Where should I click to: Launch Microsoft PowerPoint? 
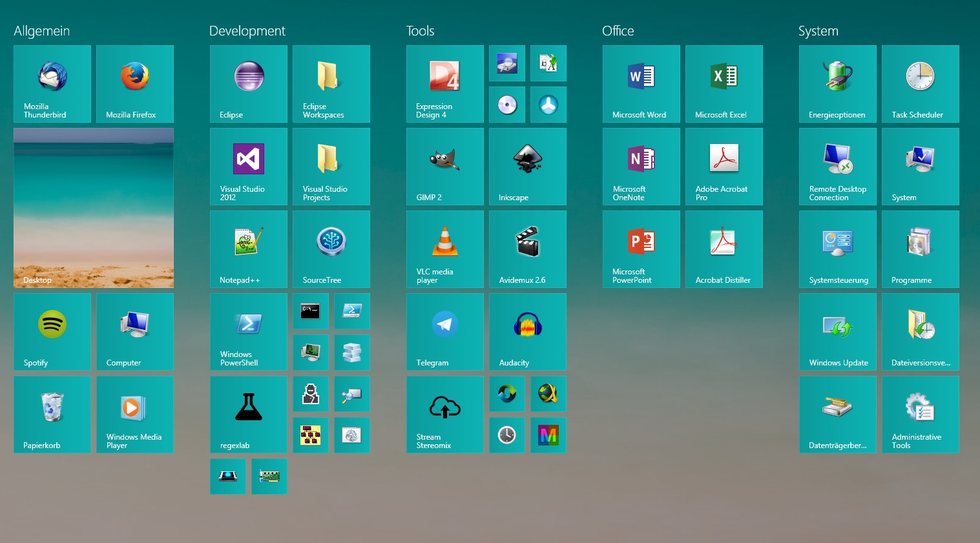641,249
